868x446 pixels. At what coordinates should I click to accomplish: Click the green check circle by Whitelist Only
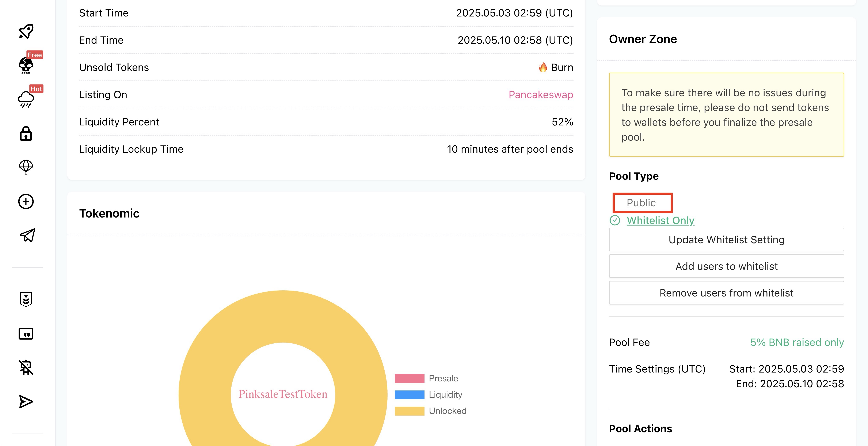(615, 220)
